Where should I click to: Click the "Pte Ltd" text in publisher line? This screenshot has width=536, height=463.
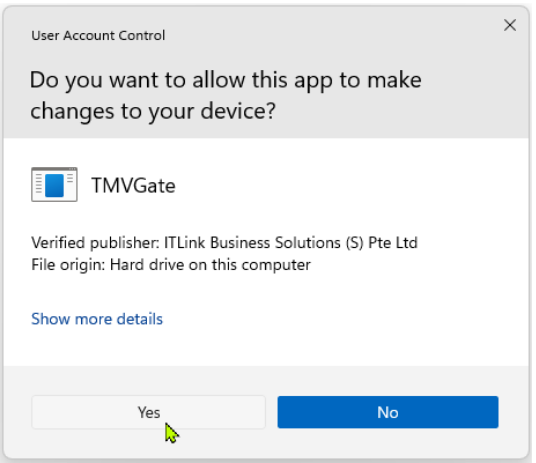tap(393, 243)
